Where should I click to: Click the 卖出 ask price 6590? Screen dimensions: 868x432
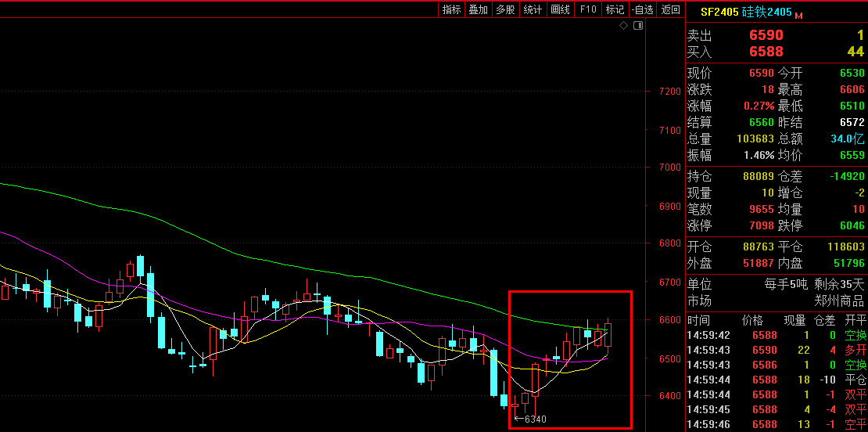(x=766, y=35)
